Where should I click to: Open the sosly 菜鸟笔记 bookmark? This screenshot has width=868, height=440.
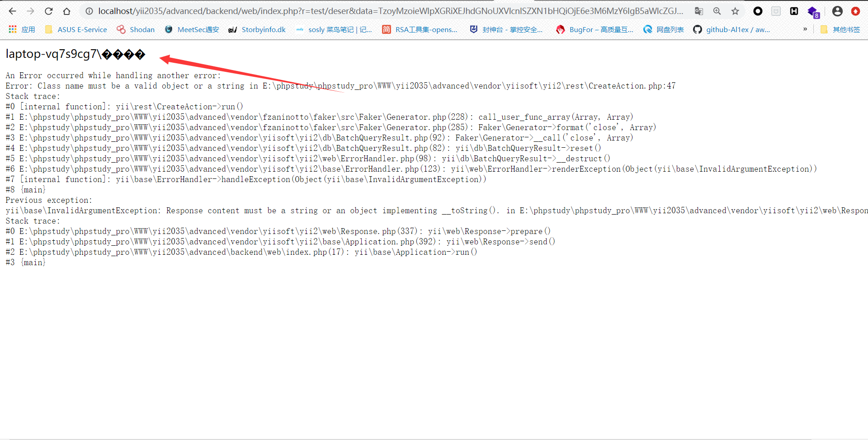click(x=334, y=29)
